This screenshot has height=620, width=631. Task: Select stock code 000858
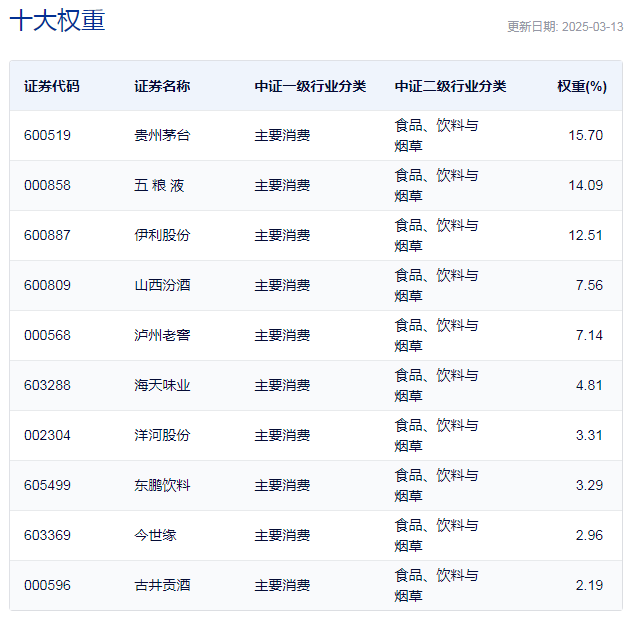click(47, 185)
